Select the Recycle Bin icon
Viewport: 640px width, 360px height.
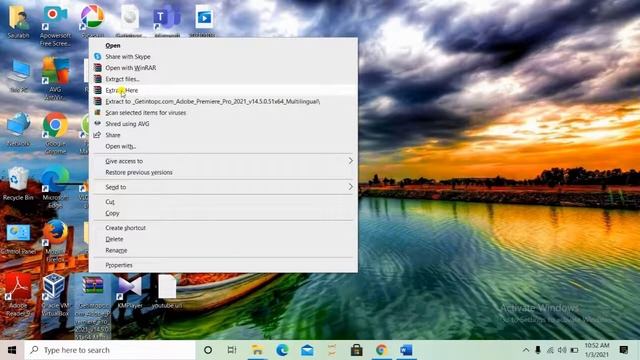(18, 184)
